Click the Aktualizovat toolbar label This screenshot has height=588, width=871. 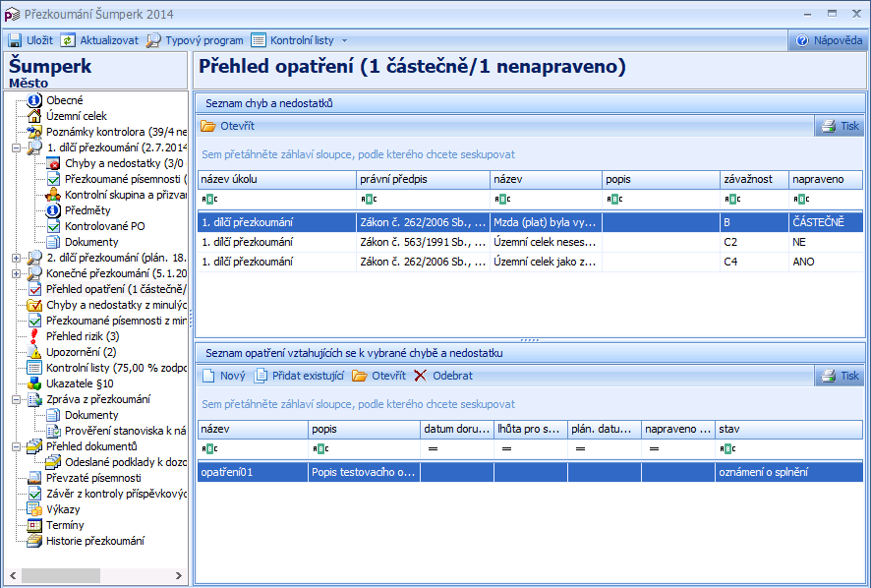click(x=109, y=40)
